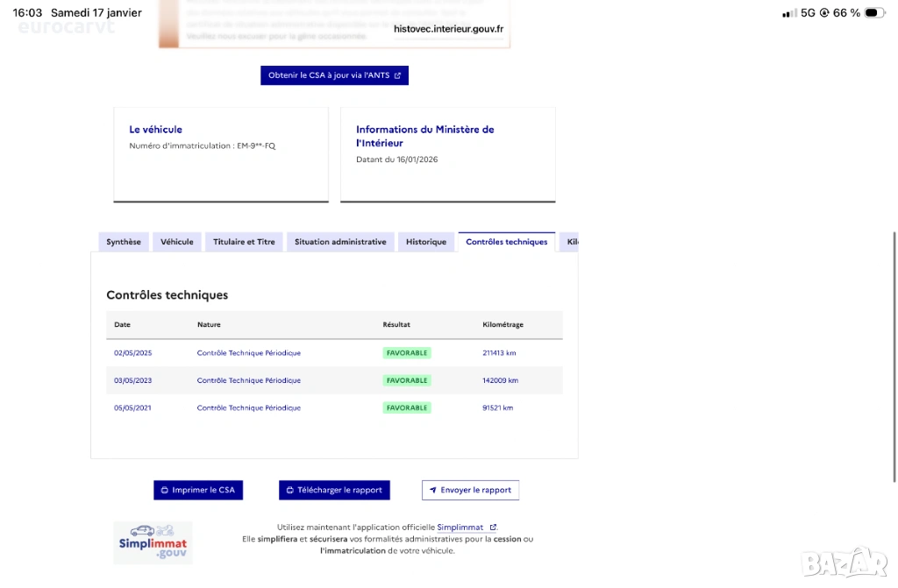Select the Situation administrative tab
The width and height of the screenshot is (898, 588).
coord(340,242)
